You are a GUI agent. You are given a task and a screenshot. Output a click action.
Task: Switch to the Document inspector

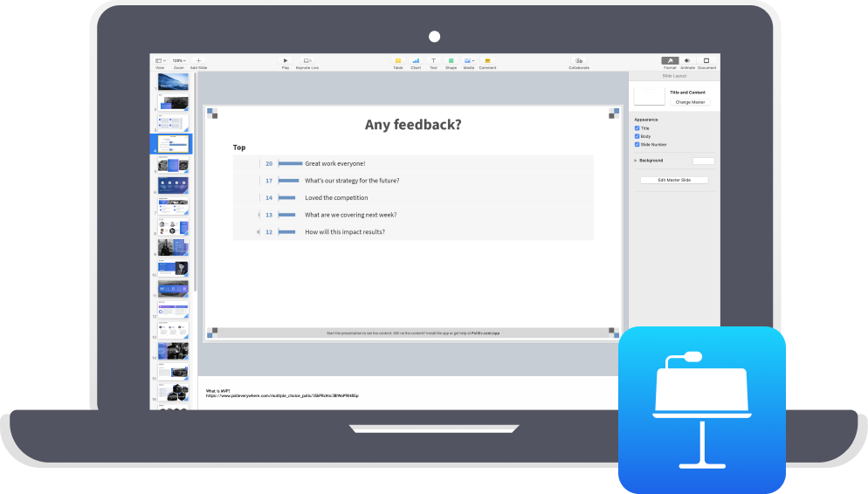(706, 61)
